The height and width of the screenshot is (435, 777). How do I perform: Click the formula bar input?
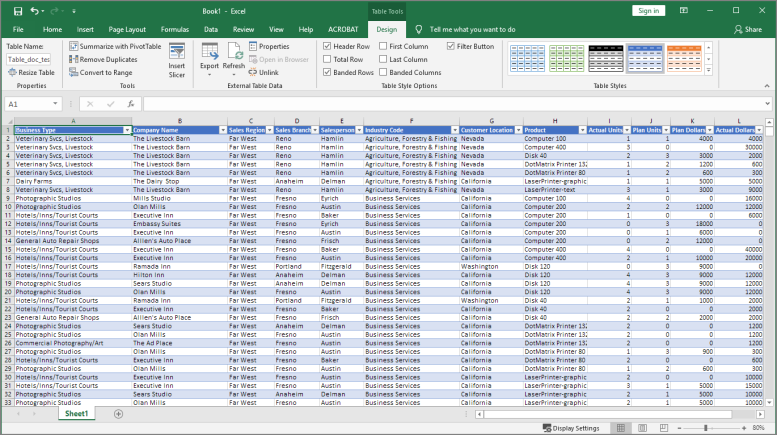[x=453, y=104]
